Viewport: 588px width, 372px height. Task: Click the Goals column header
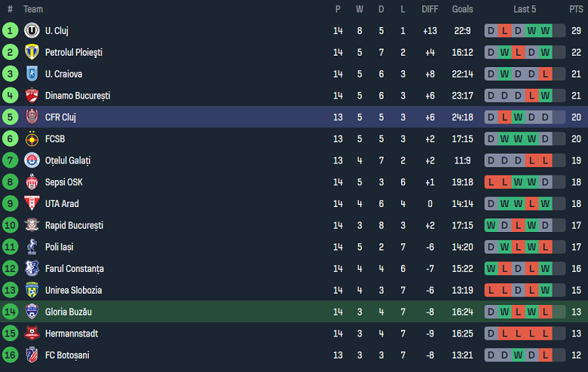coord(462,9)
